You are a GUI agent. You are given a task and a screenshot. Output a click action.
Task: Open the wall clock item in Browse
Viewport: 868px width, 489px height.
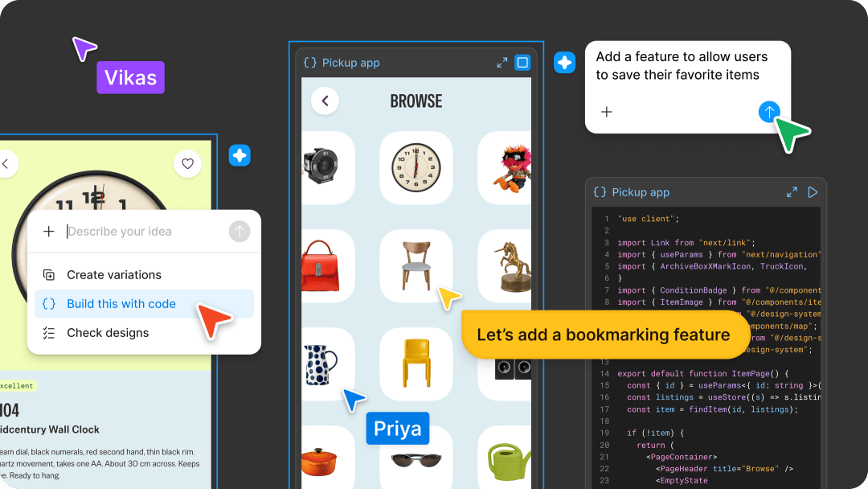point(416,168)
